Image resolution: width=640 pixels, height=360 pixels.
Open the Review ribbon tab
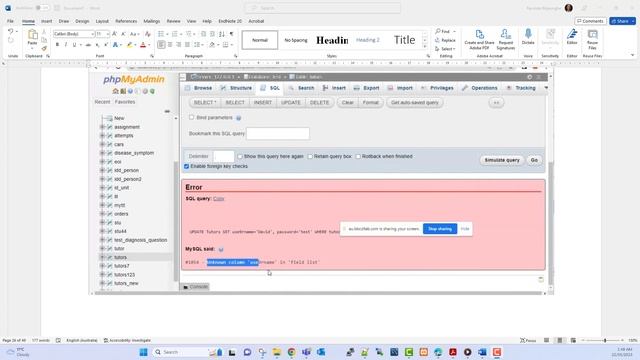tap(173, 21)
